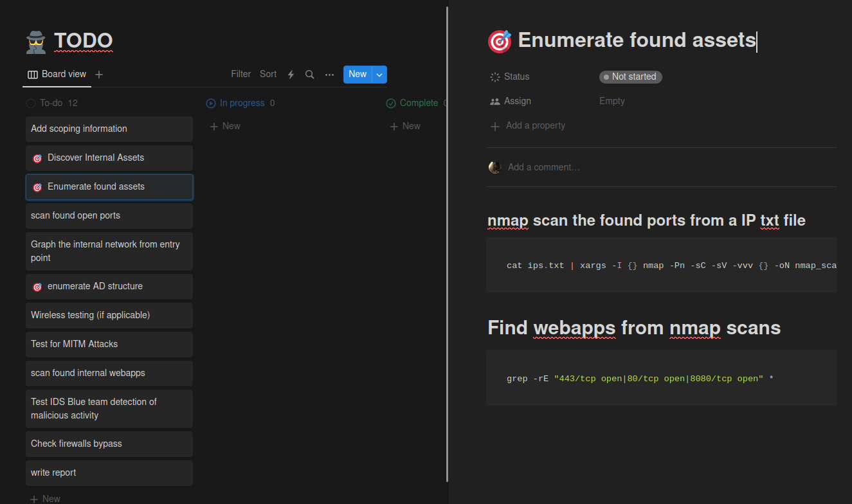Viewport: 852px width, 504px height.
Task: Select the Board view tab
Action: (x=57, y=75)
